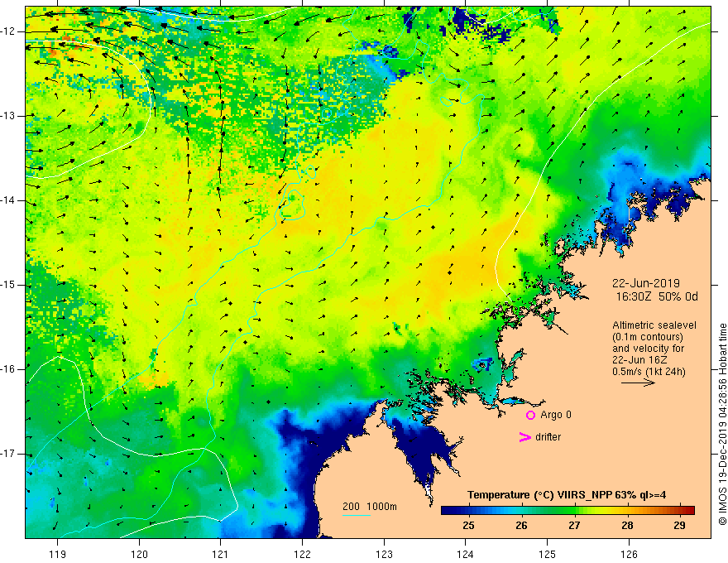Click the latitude axis label -13
Screen dimensions: 728x563
pyautogui.click(x=8, y=116)
